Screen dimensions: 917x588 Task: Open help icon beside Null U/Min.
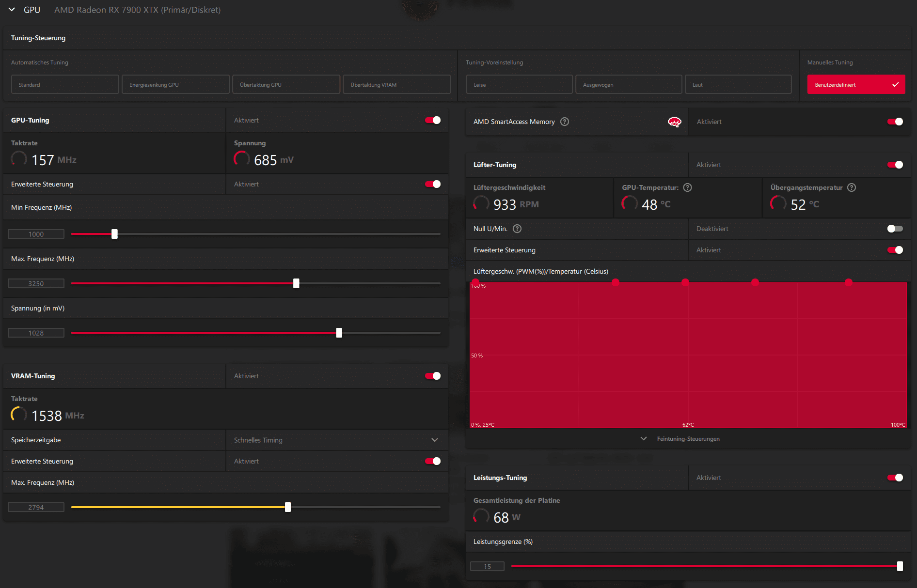point(517,229)
